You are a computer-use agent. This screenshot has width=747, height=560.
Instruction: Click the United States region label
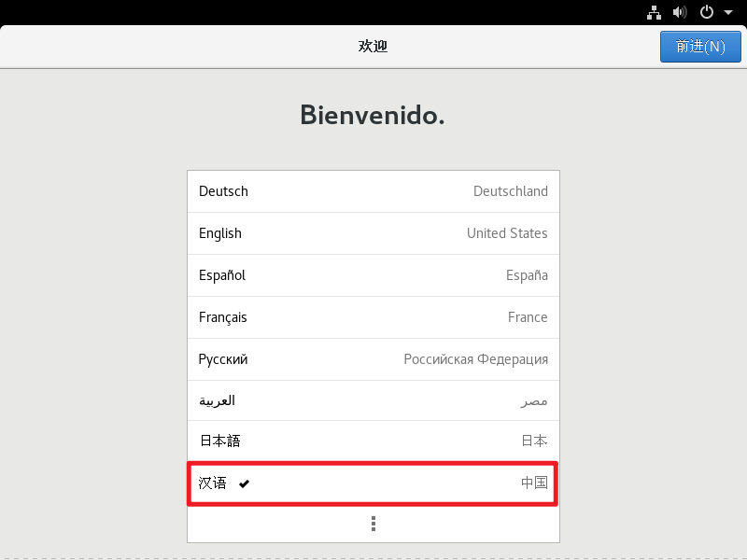click(x=507, y=233)
